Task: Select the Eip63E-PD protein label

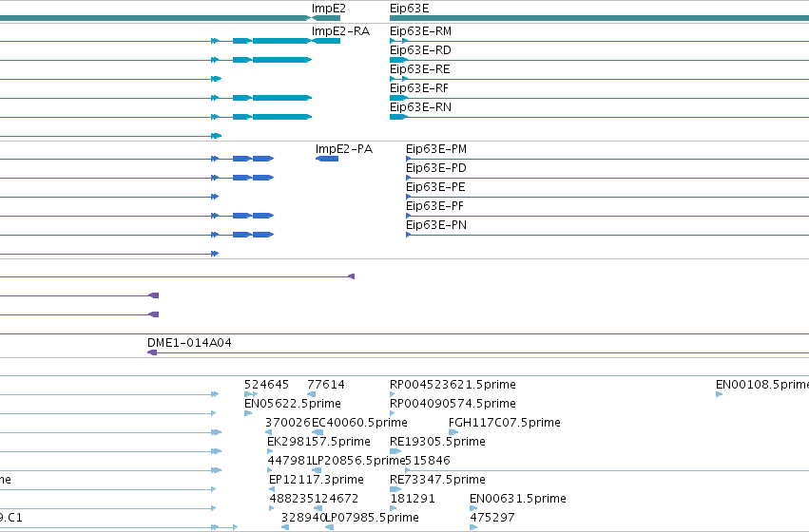Action: (436, 168)
